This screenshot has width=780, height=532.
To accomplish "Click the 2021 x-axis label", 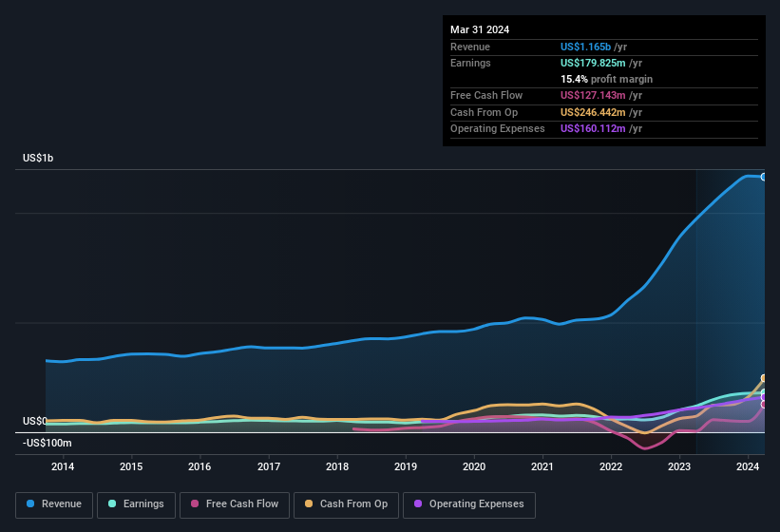I will pos(542,466).
